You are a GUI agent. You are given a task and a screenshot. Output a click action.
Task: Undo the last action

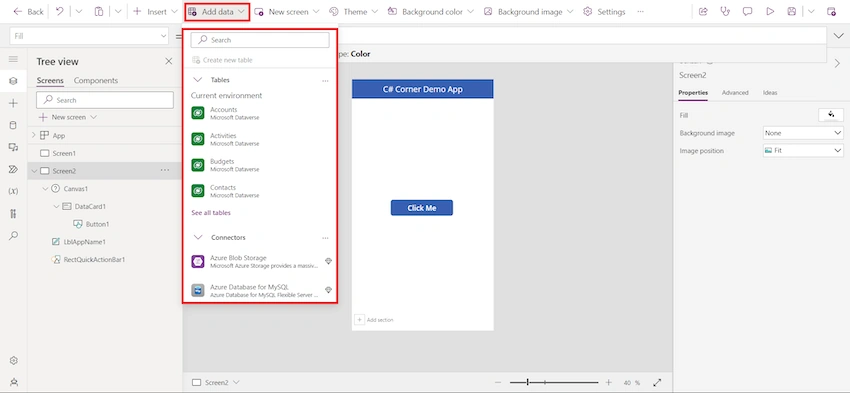click(60, 11)
